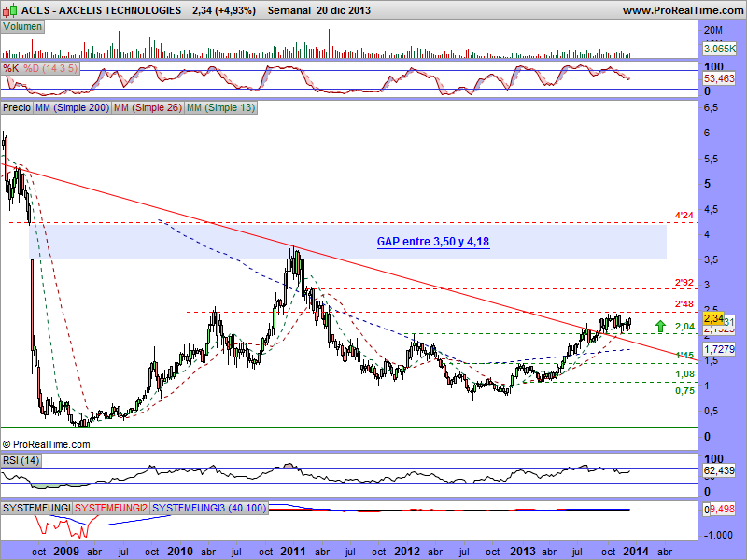The image size is (747, 560).
Task: Click the 2014 year marker on time axis
Action: (x=636, y=552)
